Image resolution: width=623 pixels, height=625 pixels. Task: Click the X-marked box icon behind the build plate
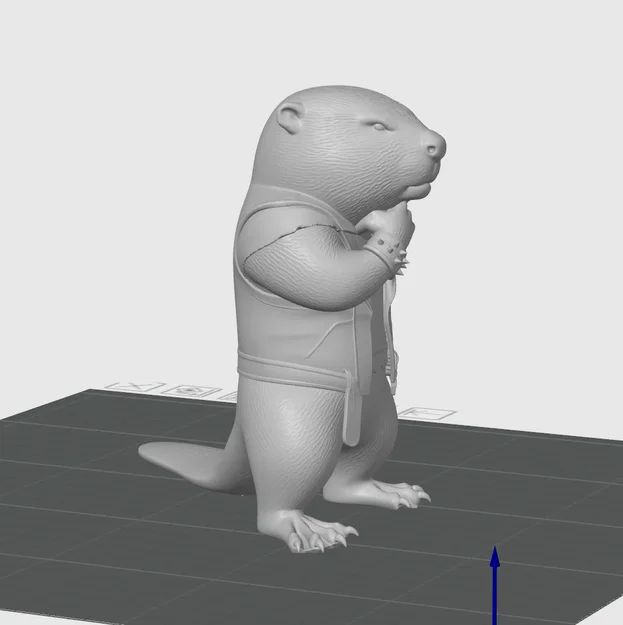click(135, 386)
